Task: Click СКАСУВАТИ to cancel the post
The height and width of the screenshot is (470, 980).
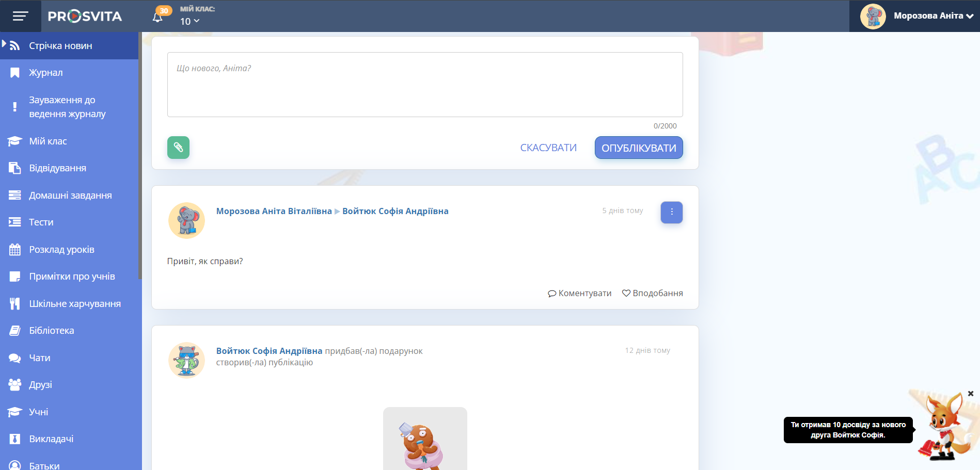Action: click(x=548, y=148)
